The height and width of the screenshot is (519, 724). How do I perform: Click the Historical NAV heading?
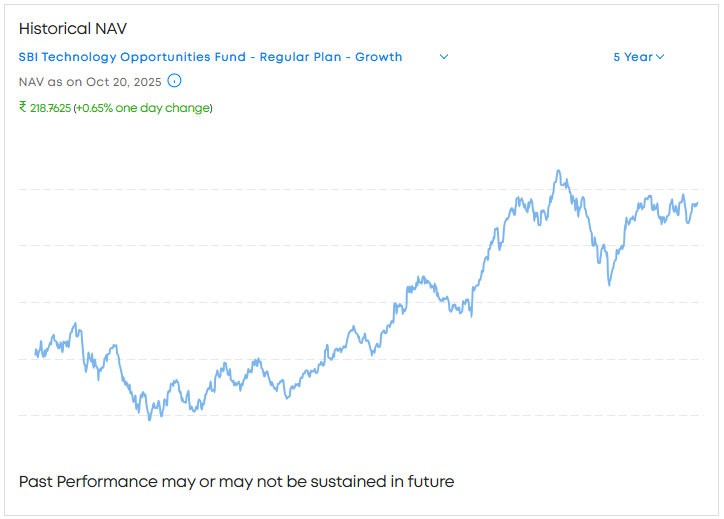pos(73,29)
